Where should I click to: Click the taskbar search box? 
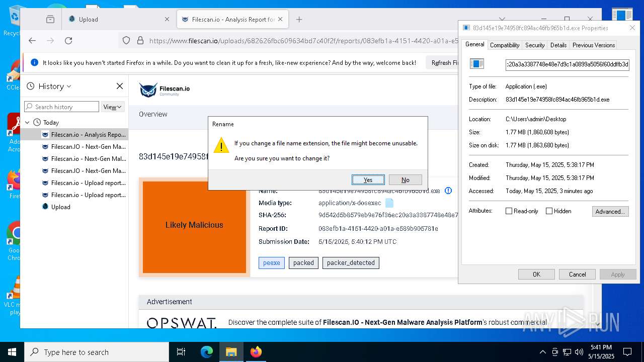[97, 352]
